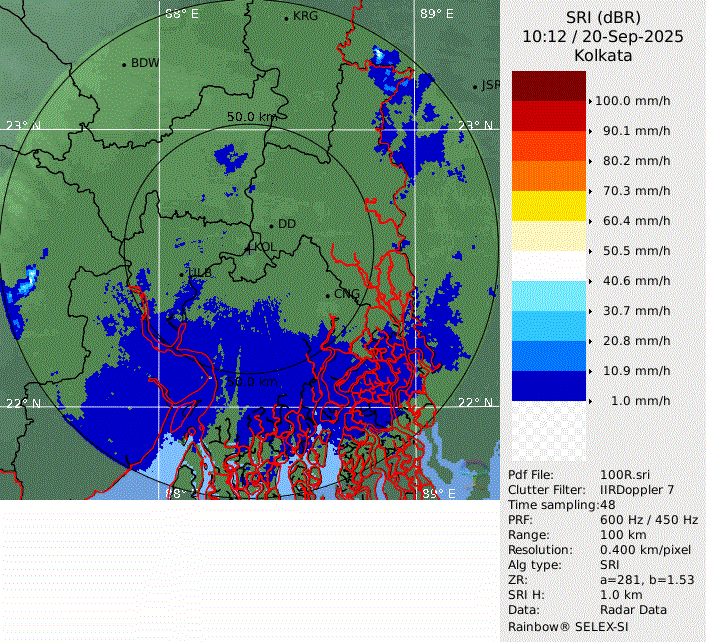Click the HLB location marker

pyautogui.click(x=181, y=273)
